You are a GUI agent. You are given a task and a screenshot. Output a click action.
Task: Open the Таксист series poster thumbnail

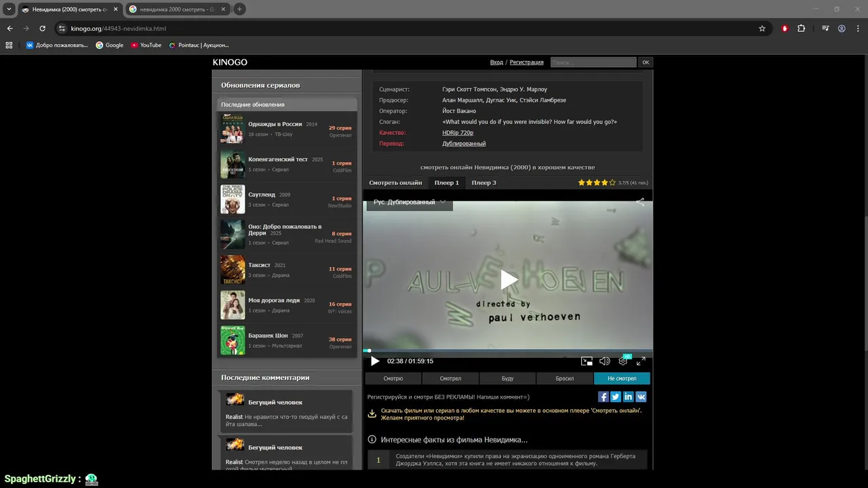tap(233, 270)
